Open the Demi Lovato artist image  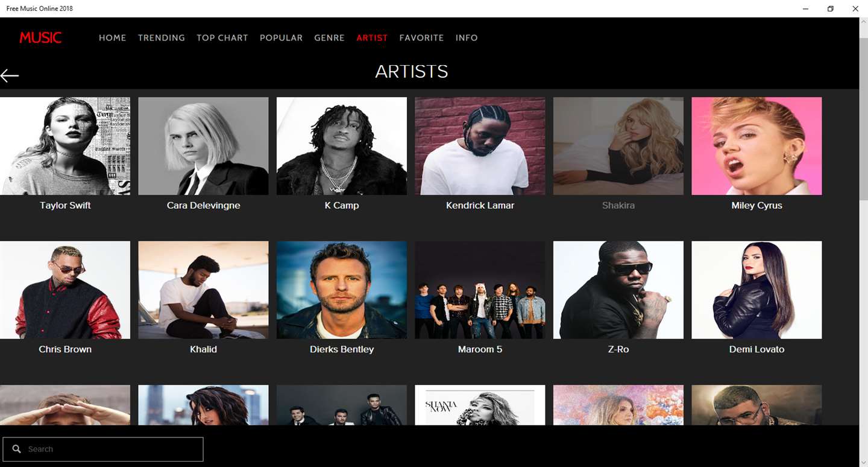coord(756,290)
